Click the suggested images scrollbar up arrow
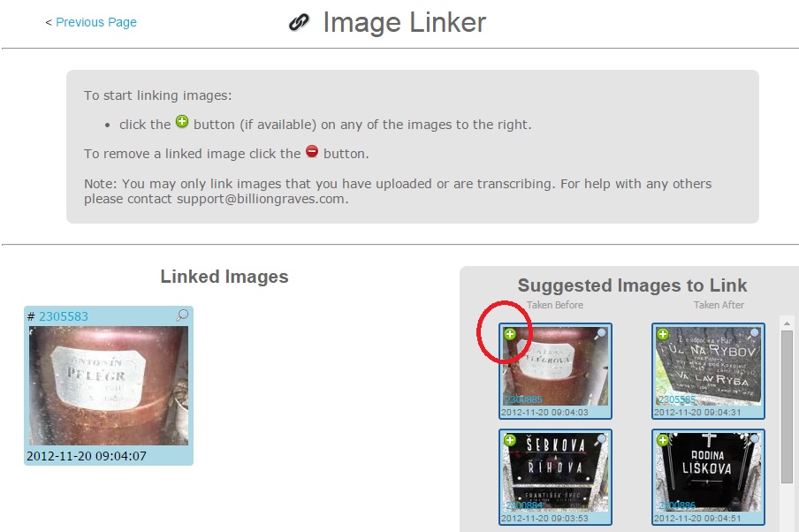Screen dimensions: 799x532 [x=787, y=323]
